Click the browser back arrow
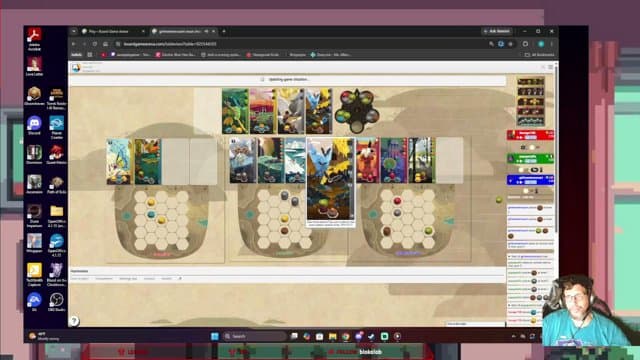 point(74,44)
